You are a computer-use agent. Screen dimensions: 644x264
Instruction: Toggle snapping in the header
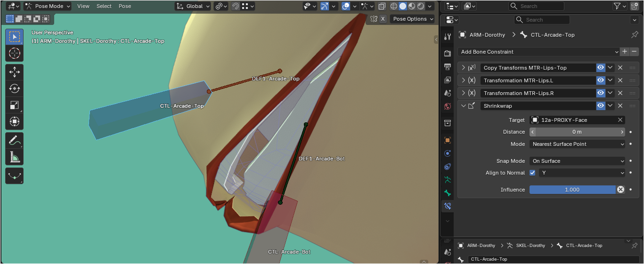(235, 6)
